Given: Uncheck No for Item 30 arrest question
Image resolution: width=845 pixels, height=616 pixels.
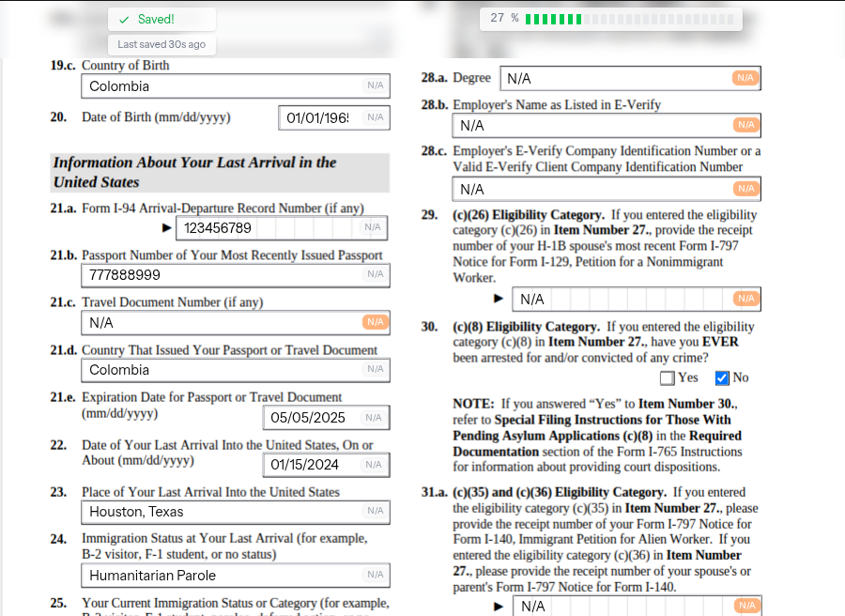Looking at the screenshot, I should pyautogui.click(x=722, y=378).
